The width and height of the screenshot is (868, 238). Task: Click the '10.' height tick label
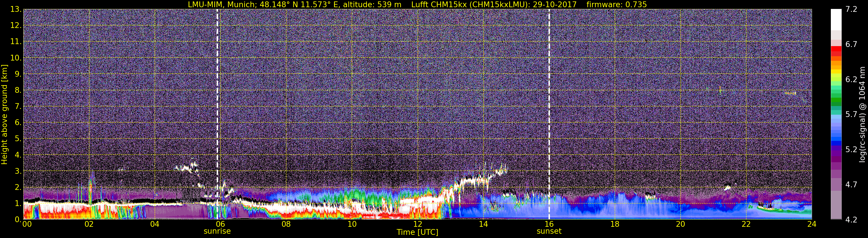point(16,58)
